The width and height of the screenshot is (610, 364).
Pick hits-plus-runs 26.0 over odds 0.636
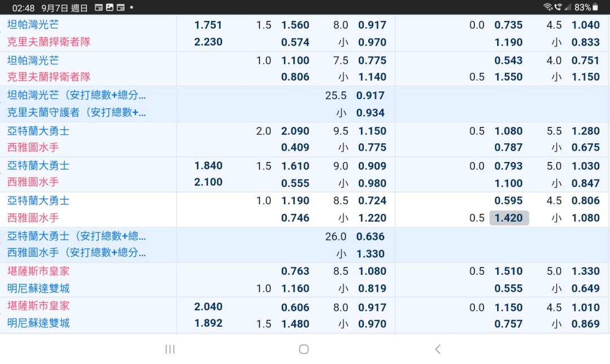[371, 236]
